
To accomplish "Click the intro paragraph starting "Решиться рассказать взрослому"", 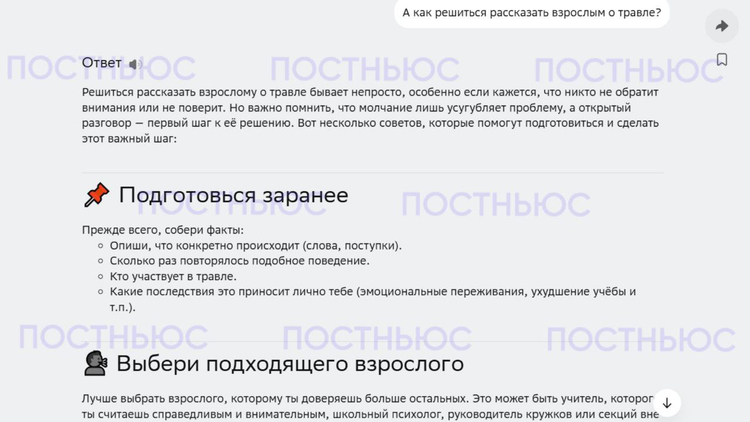I will 370,115.
